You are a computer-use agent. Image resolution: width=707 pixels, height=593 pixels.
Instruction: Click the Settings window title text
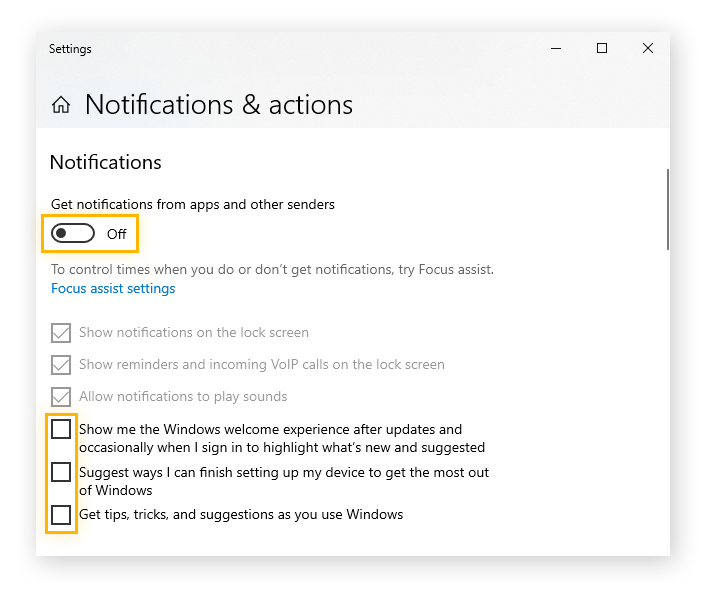pos(70,49)
